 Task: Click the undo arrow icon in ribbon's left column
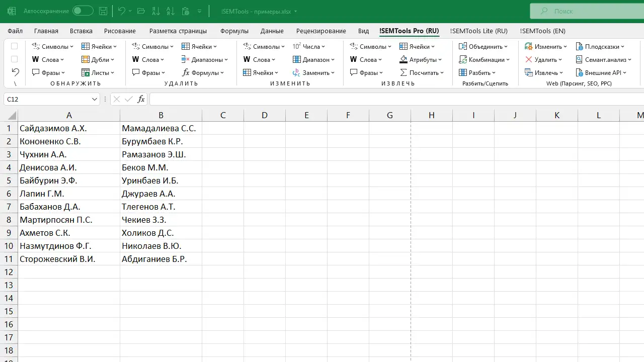[x=15, y=72]
